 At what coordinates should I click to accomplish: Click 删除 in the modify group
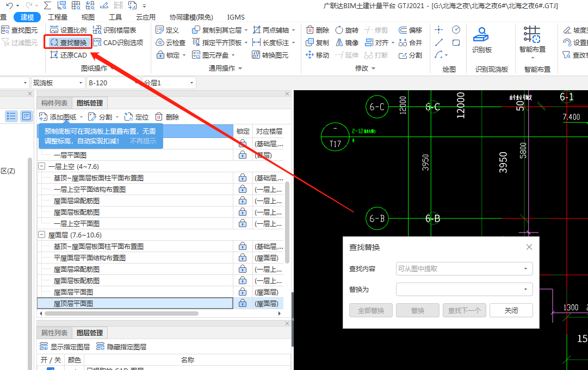point(318,30)
